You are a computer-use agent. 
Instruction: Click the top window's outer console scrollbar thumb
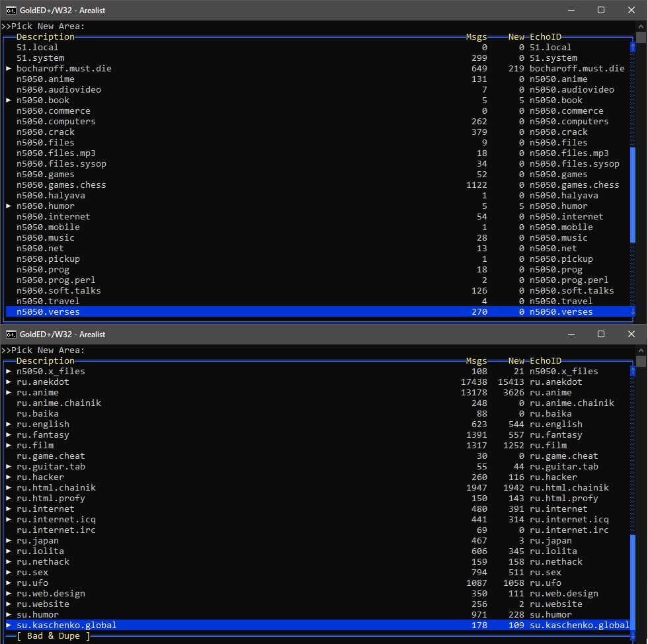(641, 38)
